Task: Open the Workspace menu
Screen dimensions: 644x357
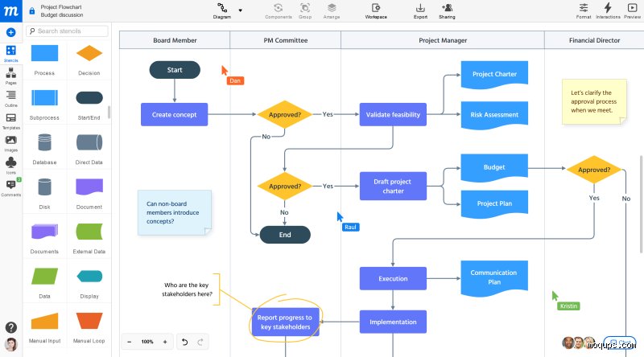Action: tap(376, 11)
